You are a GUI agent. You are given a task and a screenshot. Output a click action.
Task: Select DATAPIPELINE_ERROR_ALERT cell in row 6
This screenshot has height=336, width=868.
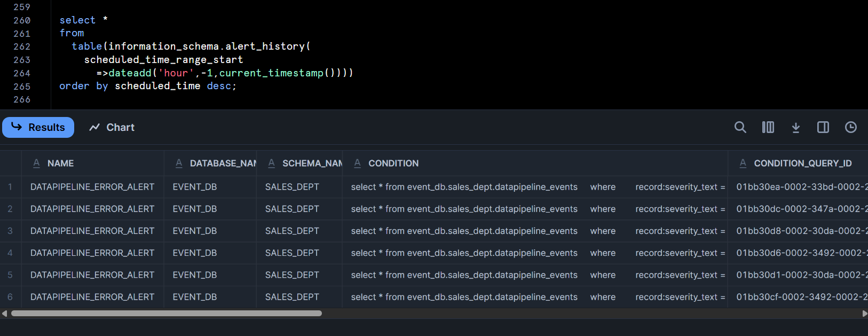click(x=92, y=296)
